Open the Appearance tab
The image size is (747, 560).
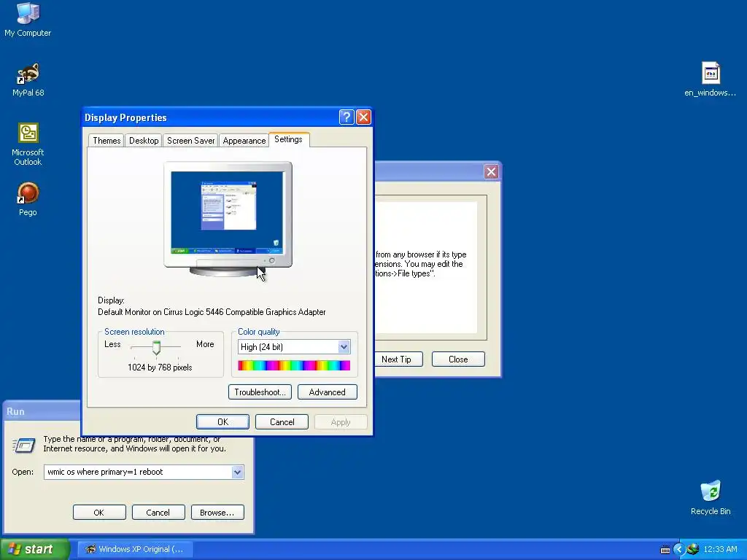pos(244,141)
